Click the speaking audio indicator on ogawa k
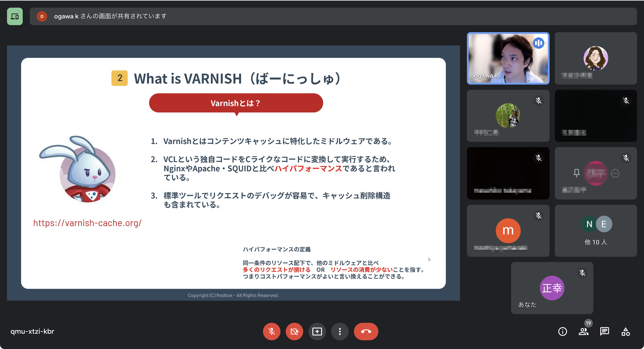Image resolution: width=644 pixels, height=349 pixels. [x=538, y=43]
